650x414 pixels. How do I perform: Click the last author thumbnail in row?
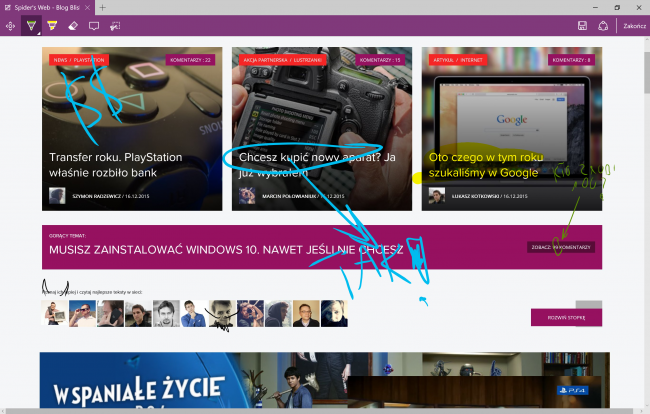coord(334,314)
